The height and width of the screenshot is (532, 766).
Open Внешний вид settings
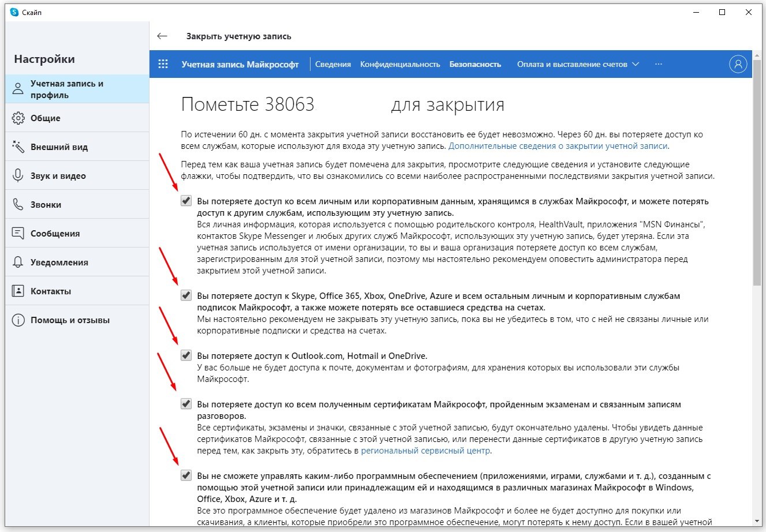click(x=77, y=147)
